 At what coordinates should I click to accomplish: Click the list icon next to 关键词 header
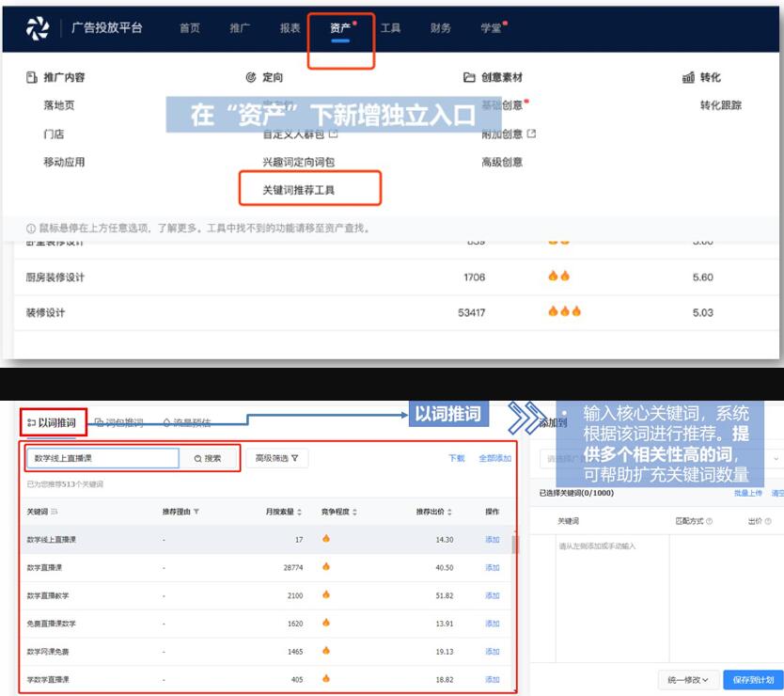[x=54, y=512]
